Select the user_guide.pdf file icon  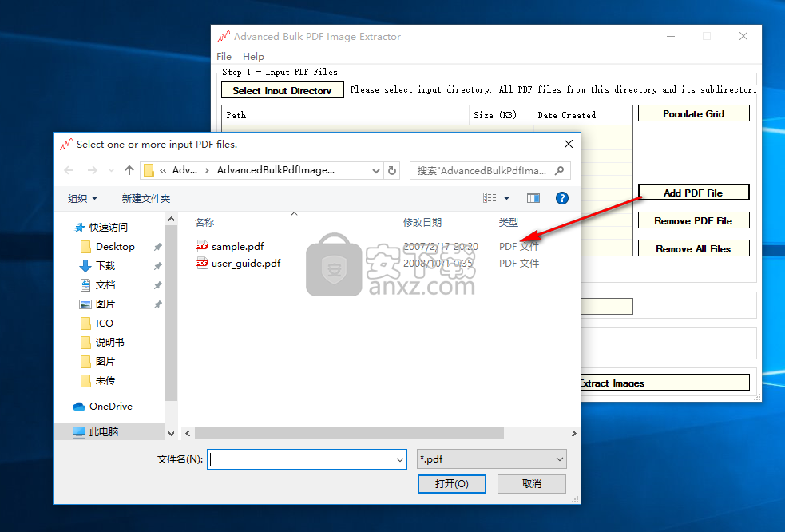click(202, 263)
